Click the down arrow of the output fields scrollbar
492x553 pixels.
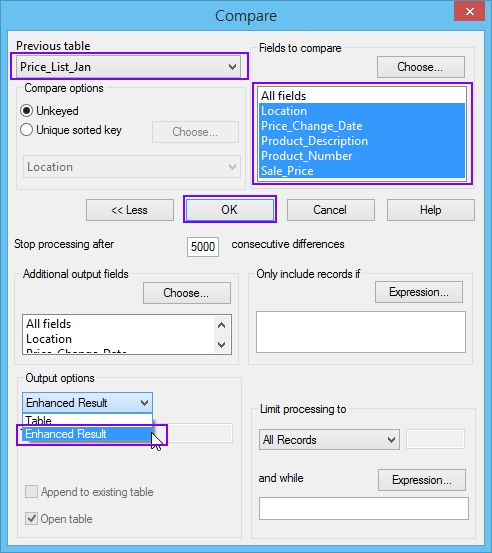[221, 345]
